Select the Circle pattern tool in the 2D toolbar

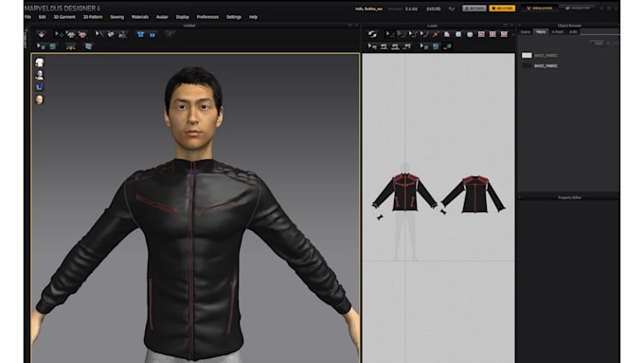[x=470, y=34]
